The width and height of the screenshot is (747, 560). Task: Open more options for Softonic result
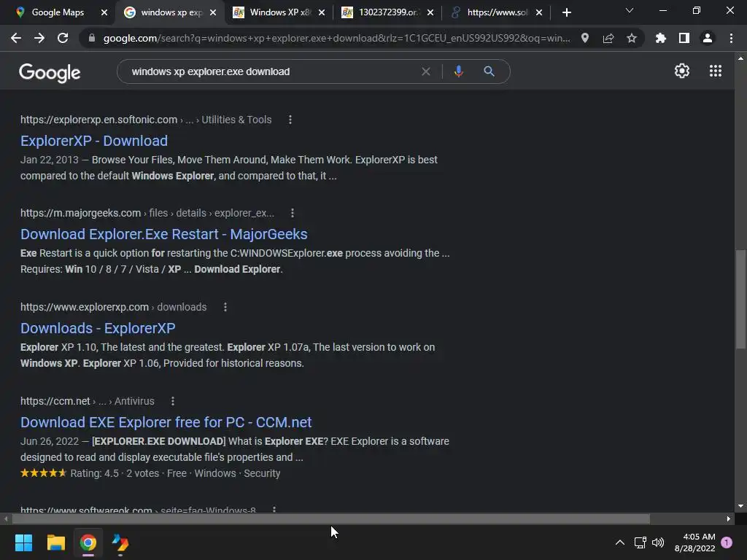290,120
